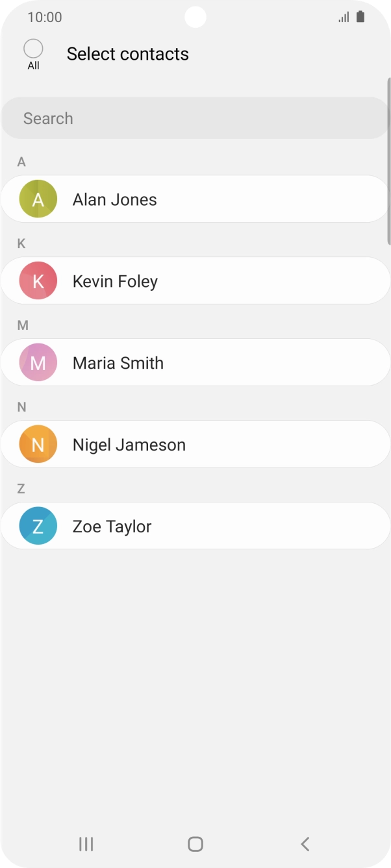Tap the signal strength indicator
The height and width of the screenshot is (868, 391).
click(344, 18)
